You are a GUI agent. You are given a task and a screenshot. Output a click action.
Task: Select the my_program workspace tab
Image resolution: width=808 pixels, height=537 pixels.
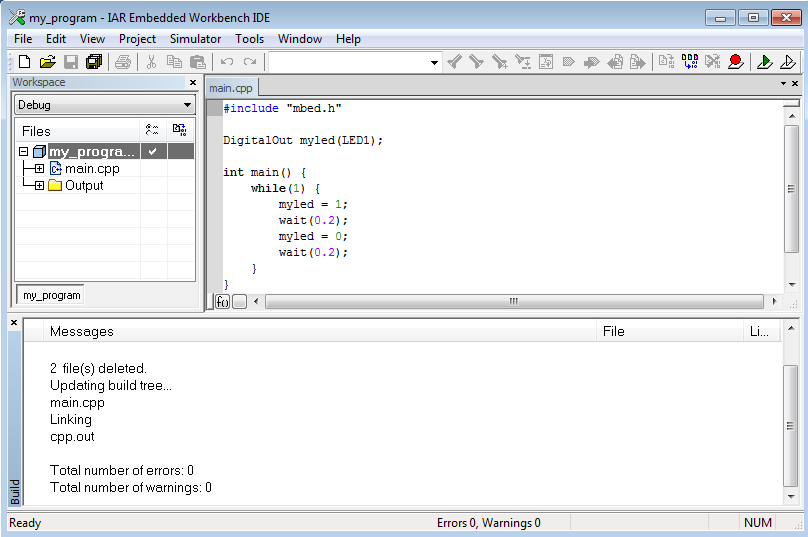click(51, 295)
